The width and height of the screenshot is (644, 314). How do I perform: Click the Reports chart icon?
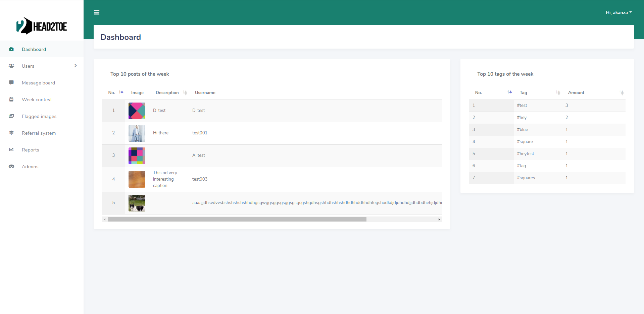(x=11, y=150)
